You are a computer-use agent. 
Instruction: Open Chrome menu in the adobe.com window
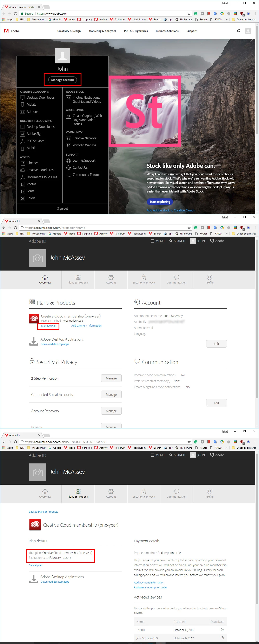pos(255,14)
